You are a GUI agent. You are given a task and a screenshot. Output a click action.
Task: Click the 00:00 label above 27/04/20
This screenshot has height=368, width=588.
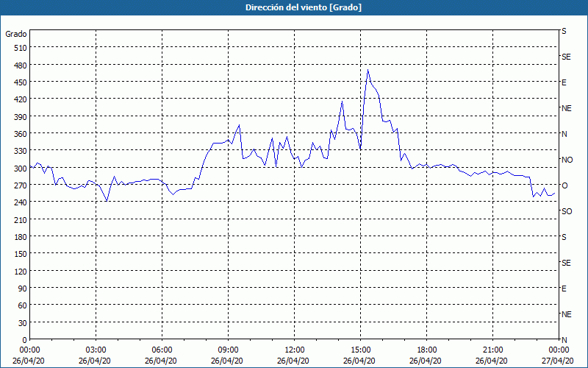(559, 350)
